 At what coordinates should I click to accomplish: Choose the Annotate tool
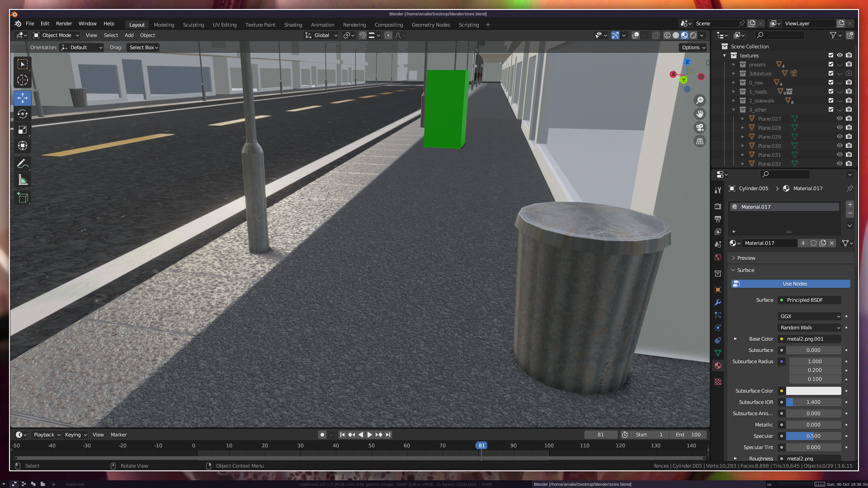pos(23,164)
